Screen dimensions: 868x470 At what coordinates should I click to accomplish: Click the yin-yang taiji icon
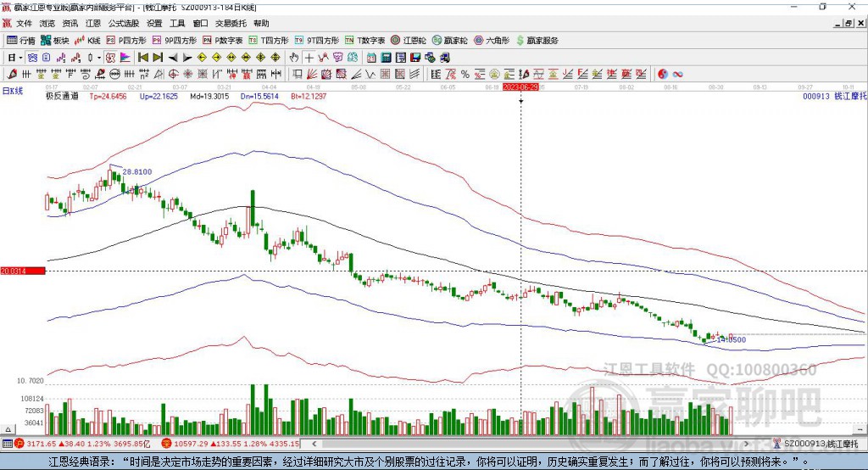(663, 74)
